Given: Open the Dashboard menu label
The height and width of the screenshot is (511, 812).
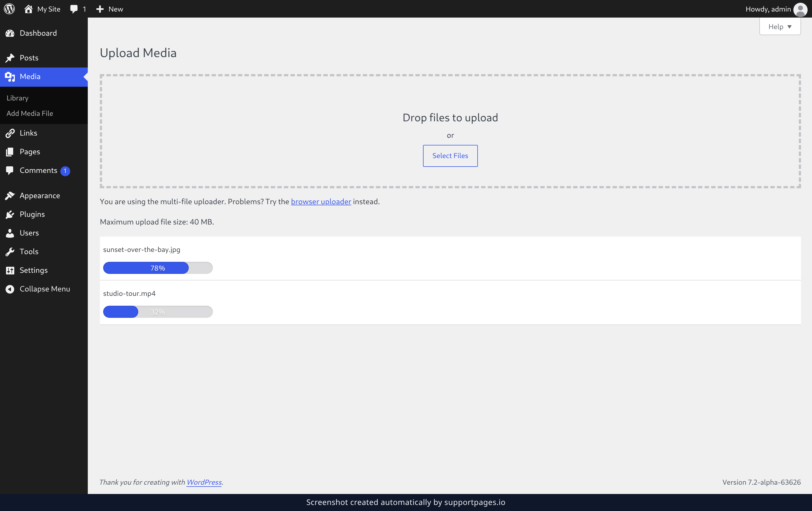Looking at the screenshot, I should pyautogui.click(x=38, y=33).
